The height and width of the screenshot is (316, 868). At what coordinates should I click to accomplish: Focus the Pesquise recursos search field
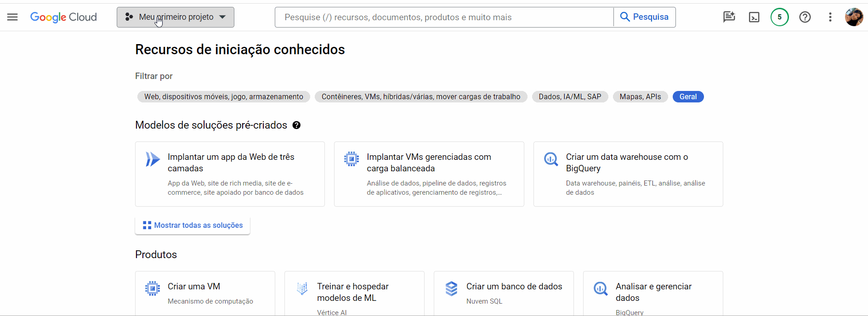point(444,17)
